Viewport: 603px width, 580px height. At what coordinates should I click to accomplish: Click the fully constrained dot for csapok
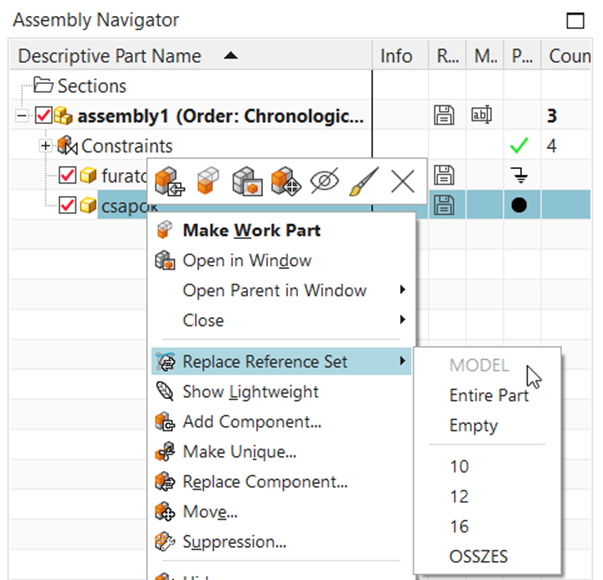[x=520, y=205]
